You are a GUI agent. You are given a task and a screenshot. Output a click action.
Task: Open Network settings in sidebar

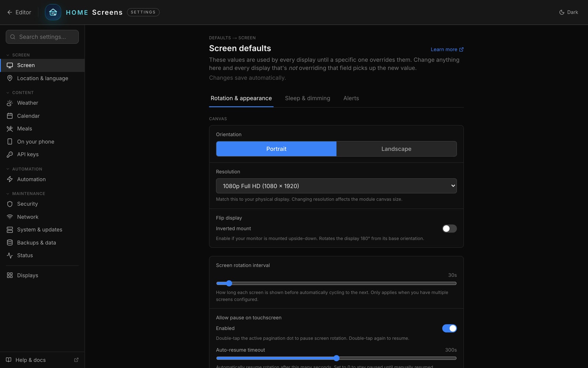pos(42,217)
